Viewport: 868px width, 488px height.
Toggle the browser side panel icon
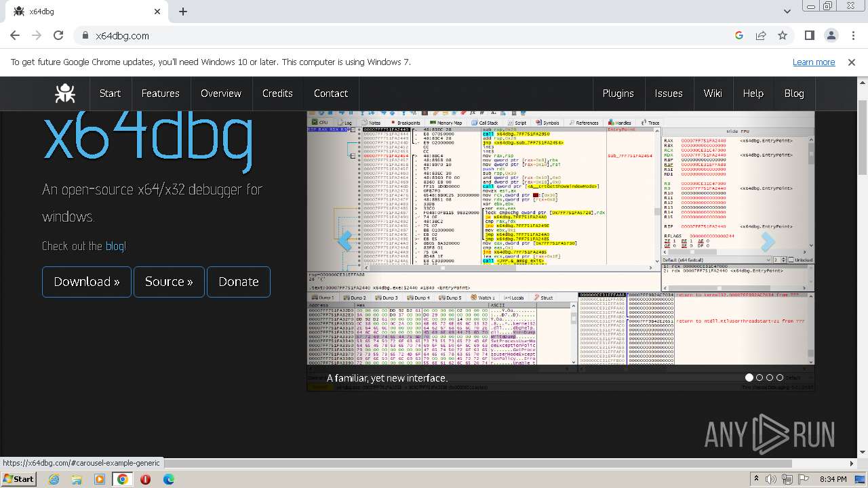coord(810,35)
